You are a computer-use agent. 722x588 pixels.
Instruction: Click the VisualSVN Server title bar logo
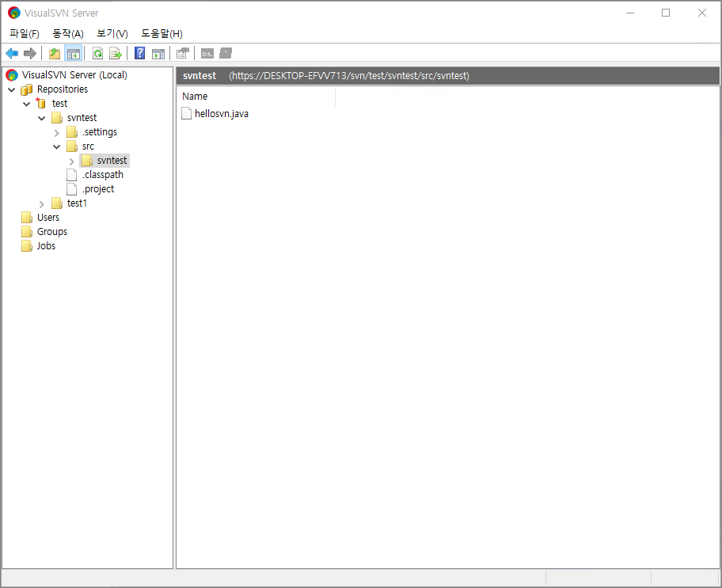(x=13, y=13)
